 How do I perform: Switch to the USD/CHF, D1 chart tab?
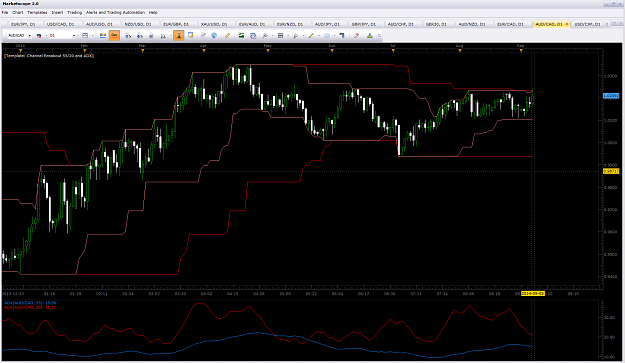(x=588, y=24)
